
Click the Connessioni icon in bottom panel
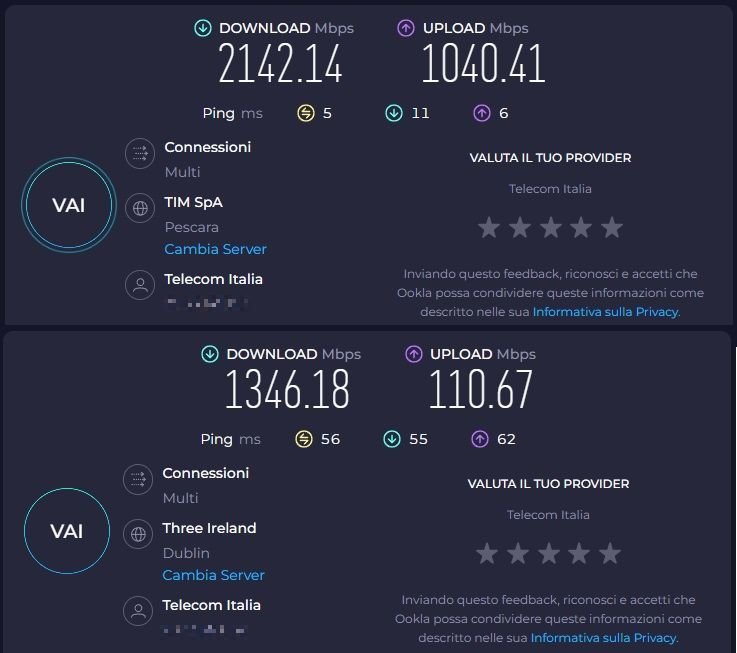click(x=138, y=480)
